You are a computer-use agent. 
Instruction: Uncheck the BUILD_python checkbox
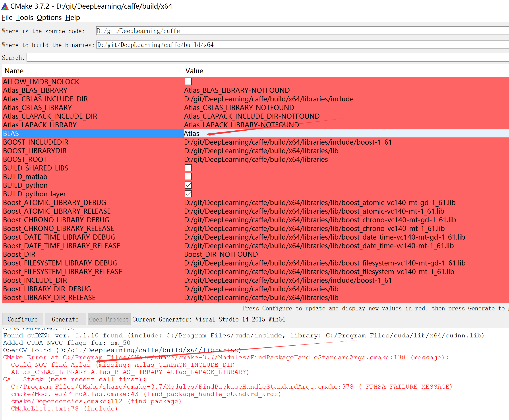[188, 185]
